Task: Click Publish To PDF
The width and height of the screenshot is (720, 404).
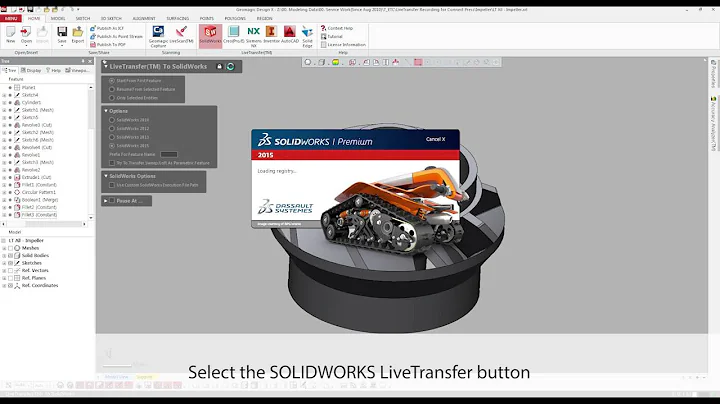Action: pos(107,45)
